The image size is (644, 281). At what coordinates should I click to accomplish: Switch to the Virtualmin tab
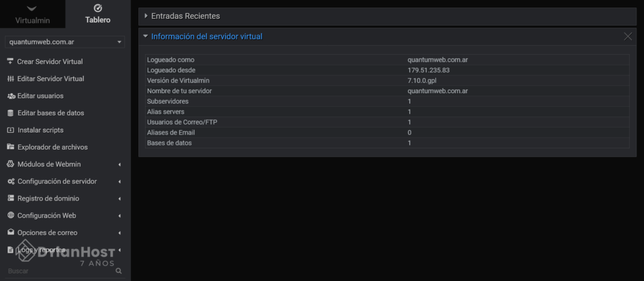click(x=33, y=14)
